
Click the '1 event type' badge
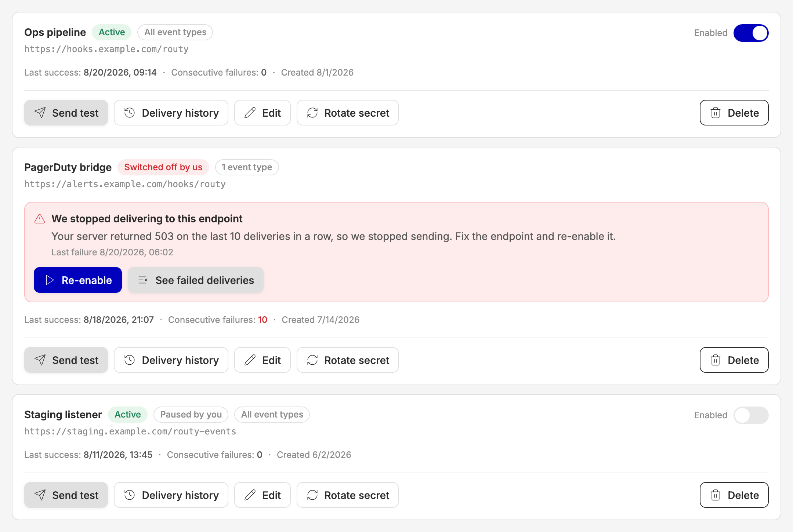coord(247,167)
